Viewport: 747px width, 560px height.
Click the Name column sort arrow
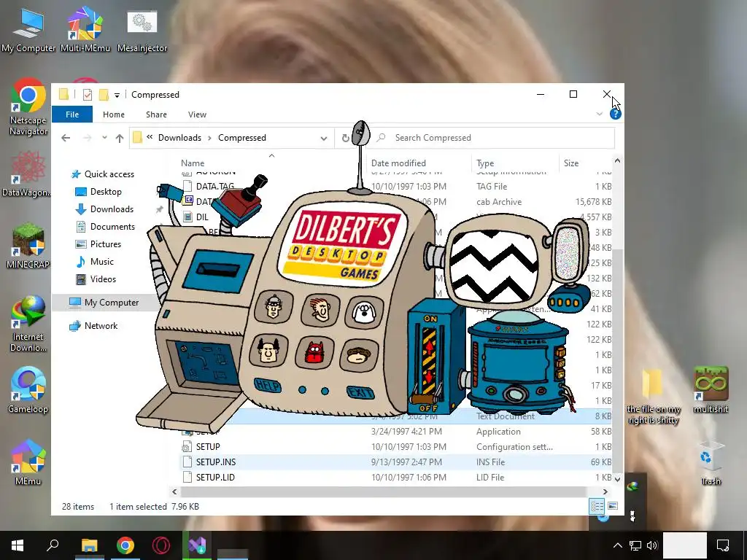(x=271, y=156)
